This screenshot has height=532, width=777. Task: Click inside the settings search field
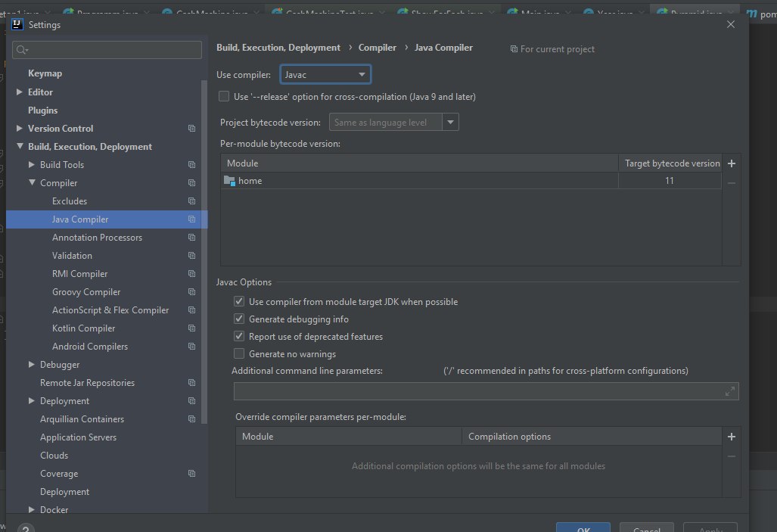107,50
